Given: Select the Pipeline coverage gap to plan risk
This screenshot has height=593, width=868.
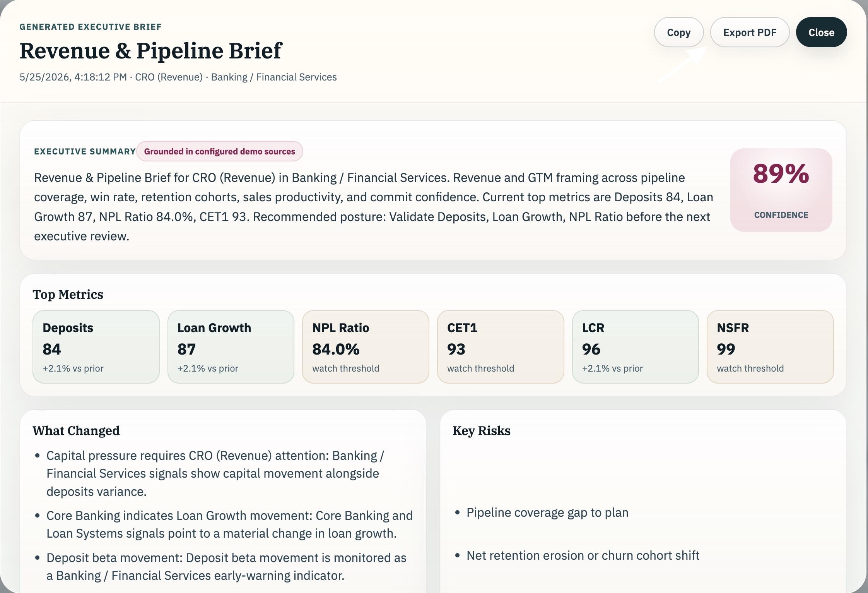Looking at the screenshot, I should click(x=547, y=512).
